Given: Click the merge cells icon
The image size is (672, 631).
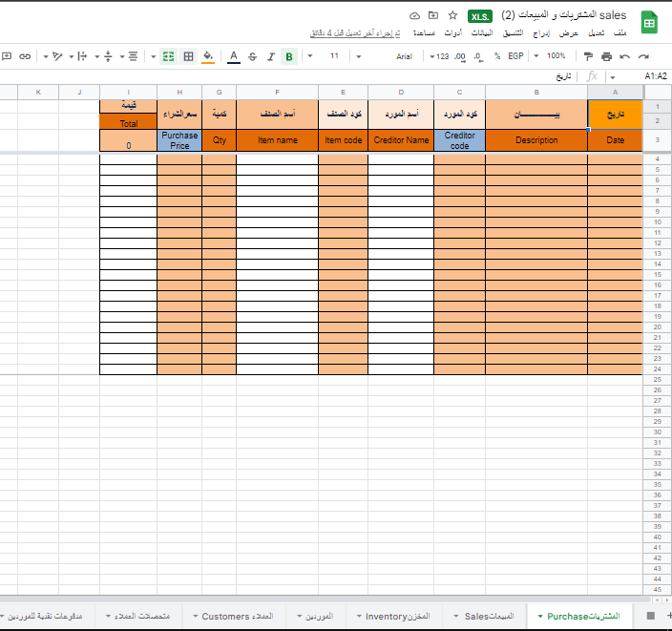Looking at the screenshot, I should [x=168, y=56].
